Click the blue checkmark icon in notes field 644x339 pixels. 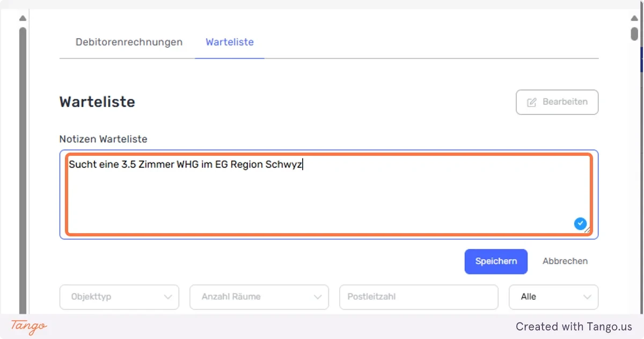pyautogui.click(x=580, y=223)
